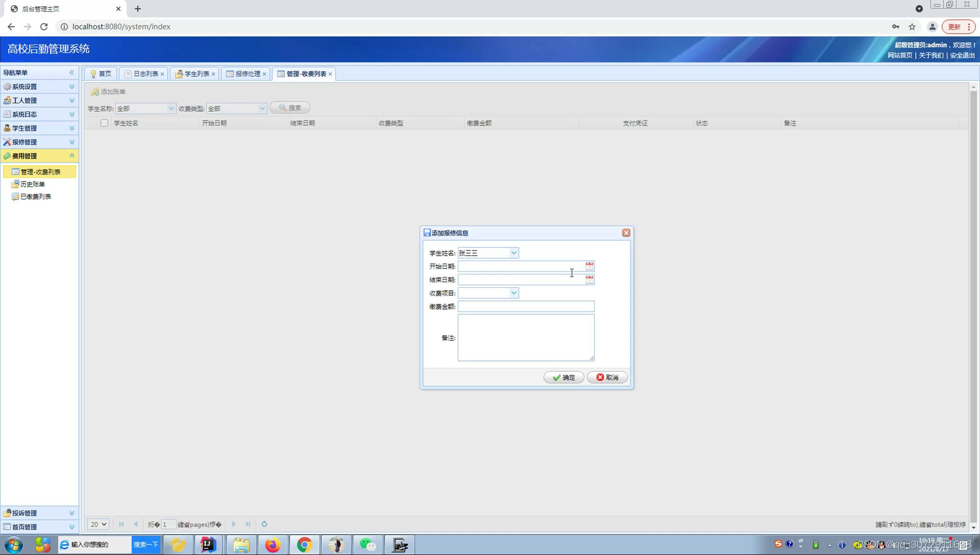Viewport: 980px width, 555px height.
Task: Click the 备注 text area
Action: point(526,338)
